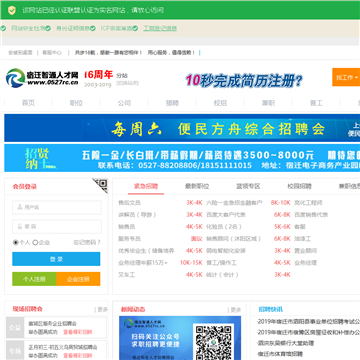The width and height of the screenshot is (360, 360).
Task: Click the 忘记密码? link
Action: coord(87,242)
